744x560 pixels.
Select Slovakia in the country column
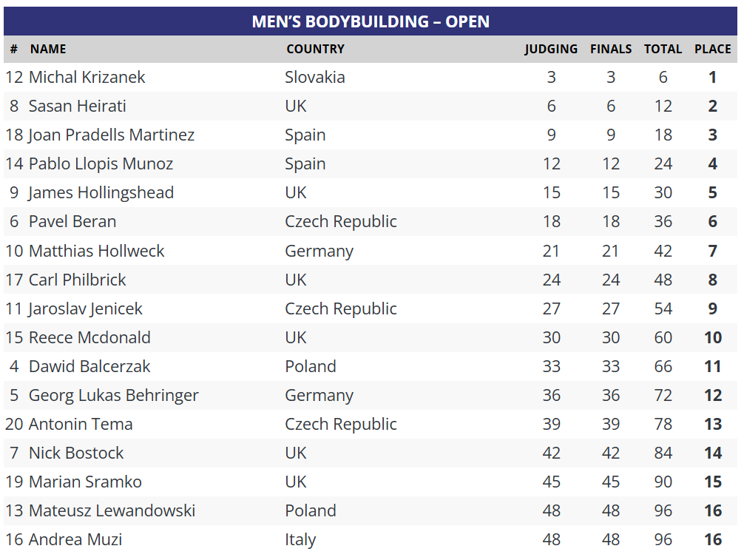click(314, 77)
